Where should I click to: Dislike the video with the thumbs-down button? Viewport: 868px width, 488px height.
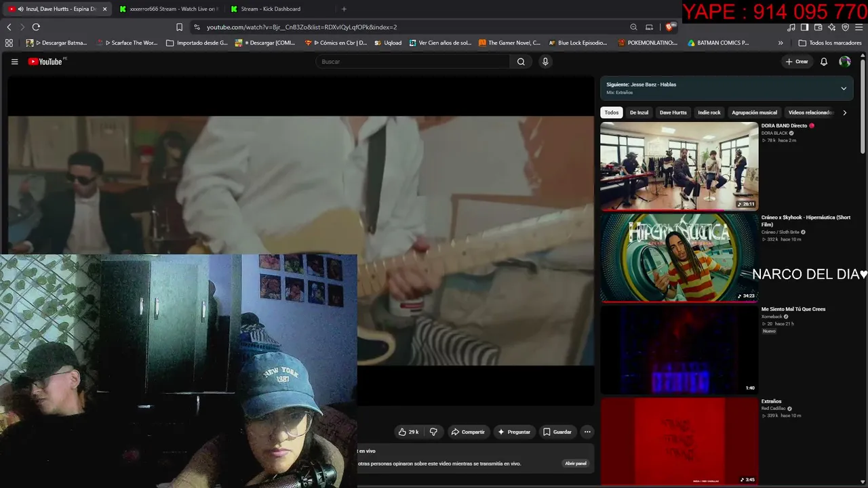coord(433,432)
